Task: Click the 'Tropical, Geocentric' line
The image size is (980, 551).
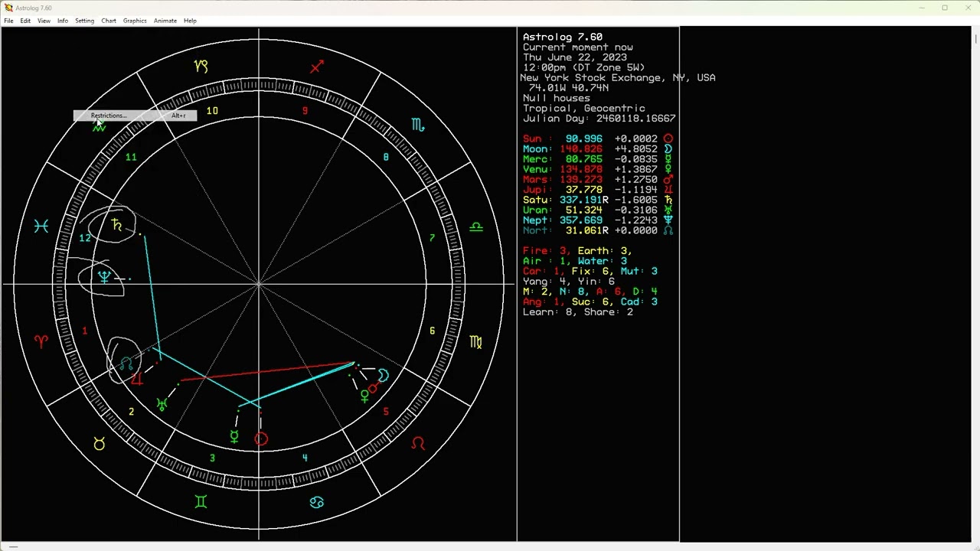Action: (x=584, y=108)
